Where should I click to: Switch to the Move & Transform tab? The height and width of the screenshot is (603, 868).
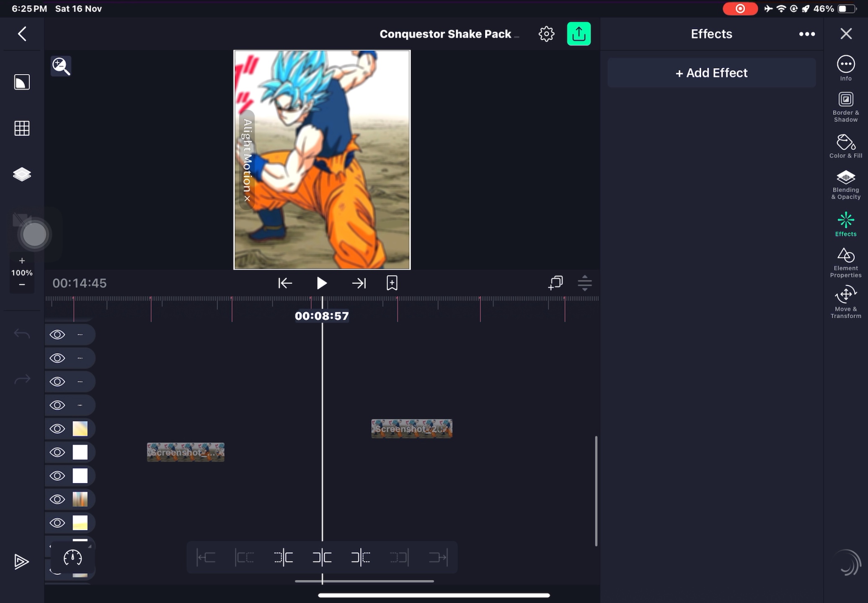pos(846,302)
